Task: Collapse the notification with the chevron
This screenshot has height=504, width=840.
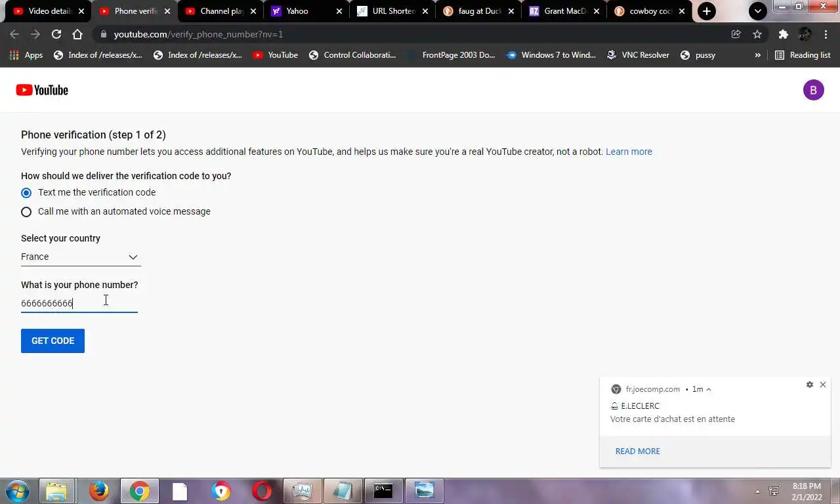Action: pos(709,389)
